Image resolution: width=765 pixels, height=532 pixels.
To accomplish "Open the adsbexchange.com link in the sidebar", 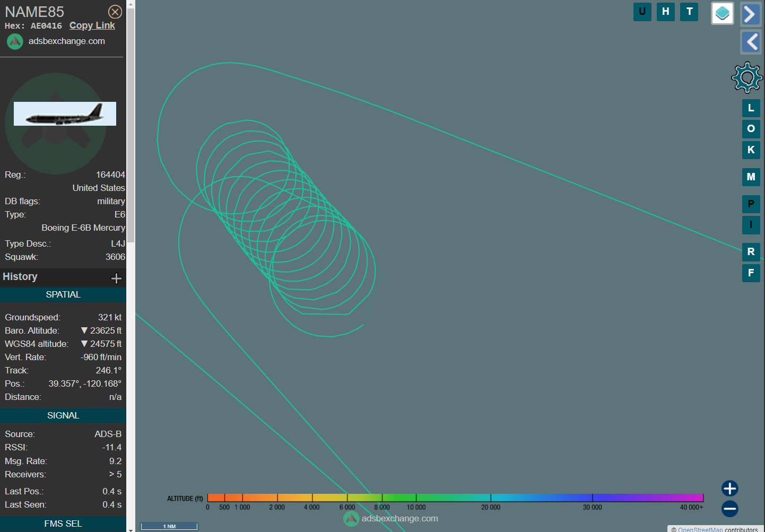I will tap(67, 41).
